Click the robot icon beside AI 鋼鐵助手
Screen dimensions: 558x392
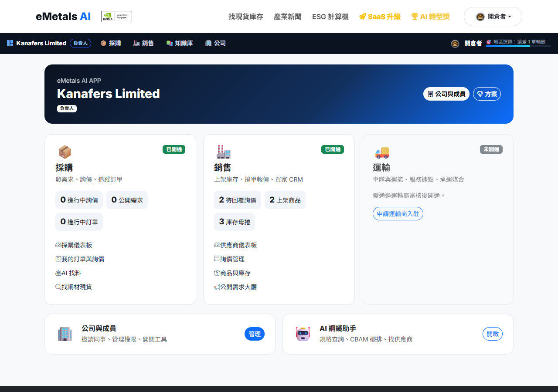[303, 334]
